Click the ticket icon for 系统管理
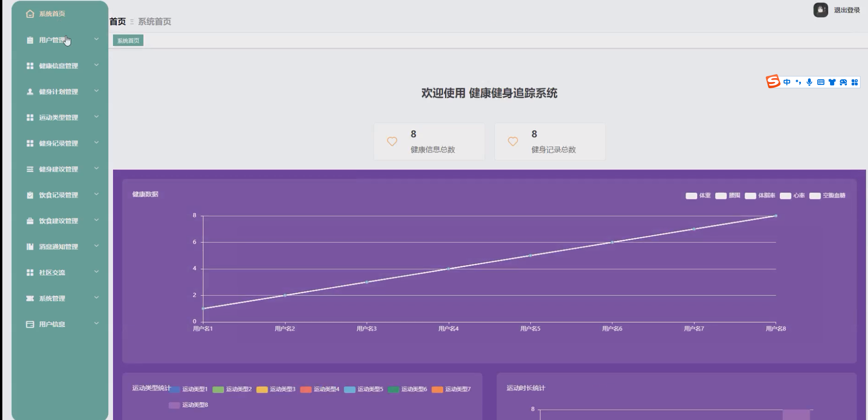Image resolution: width=868 pixels, height=420 pixels. pos(30,298)
